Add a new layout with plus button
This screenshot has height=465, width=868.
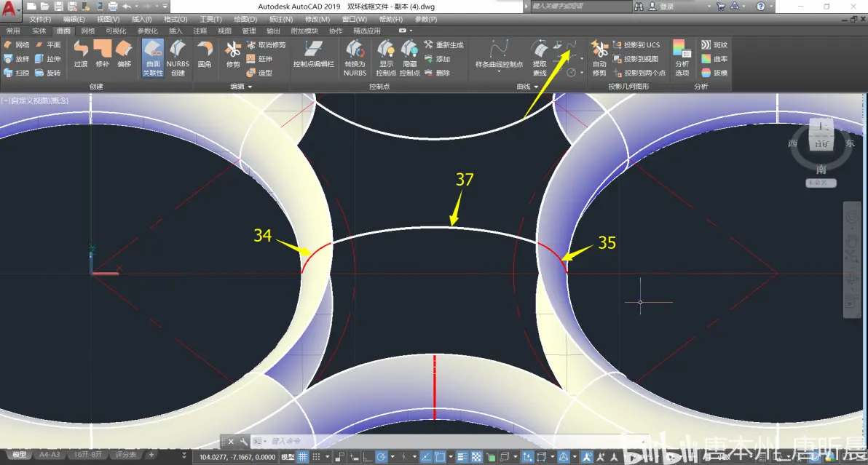(x=151, y=455)
